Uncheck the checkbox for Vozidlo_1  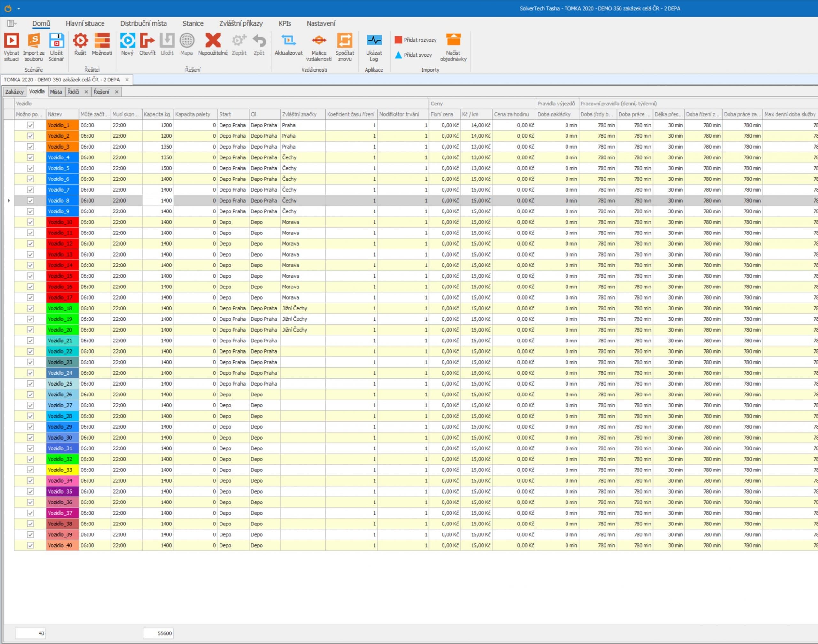pos(31,125)
